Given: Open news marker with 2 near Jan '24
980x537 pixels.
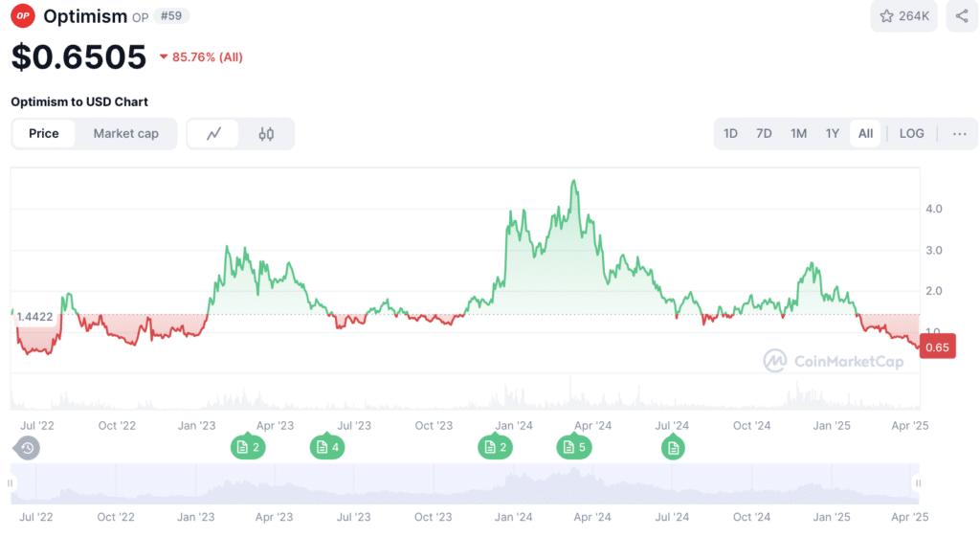Looking at the screenshot, I should coord(496,447).
